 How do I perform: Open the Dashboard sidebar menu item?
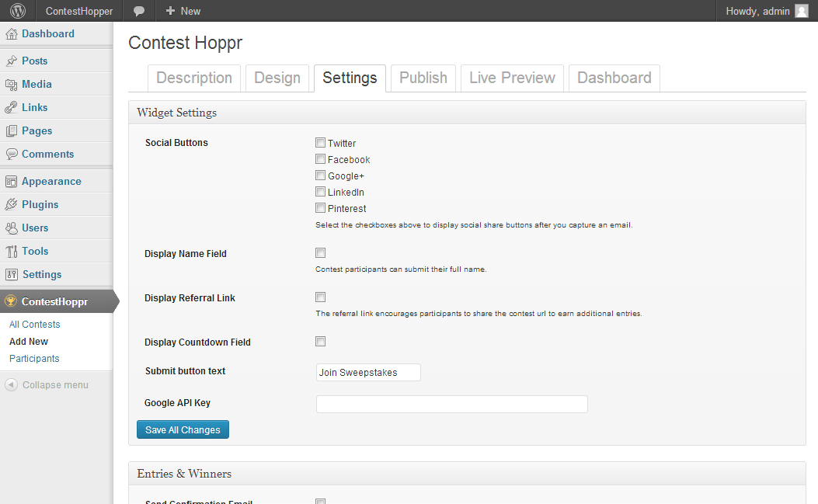(57, 34)
